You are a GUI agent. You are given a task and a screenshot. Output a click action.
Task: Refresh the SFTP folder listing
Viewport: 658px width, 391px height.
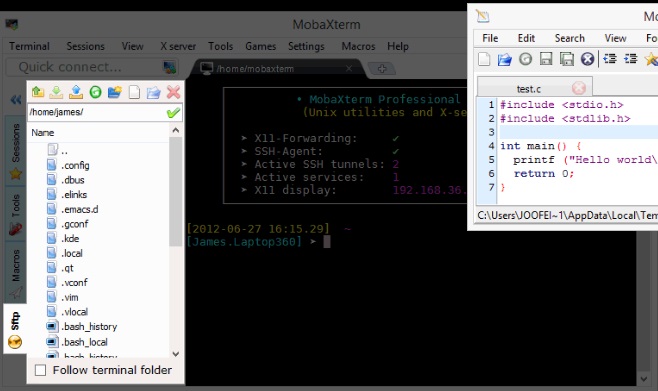pos(95,92)
